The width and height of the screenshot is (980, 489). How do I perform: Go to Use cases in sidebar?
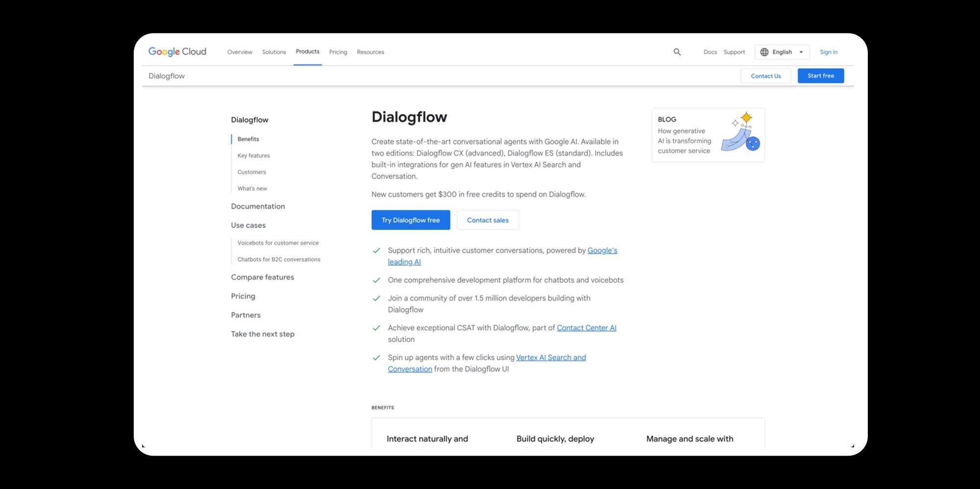point(248,225)
